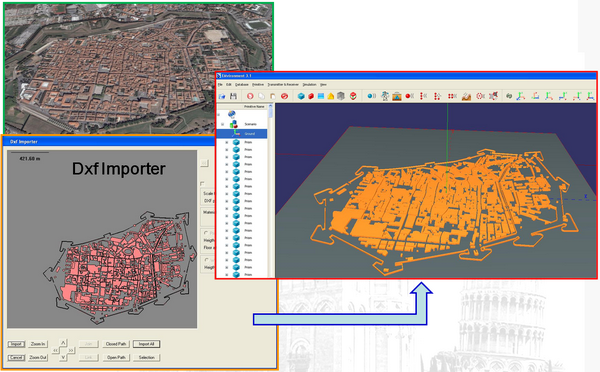Open the Simulation menu
This screenshot has width=600, height=372.
pos(309,85)
